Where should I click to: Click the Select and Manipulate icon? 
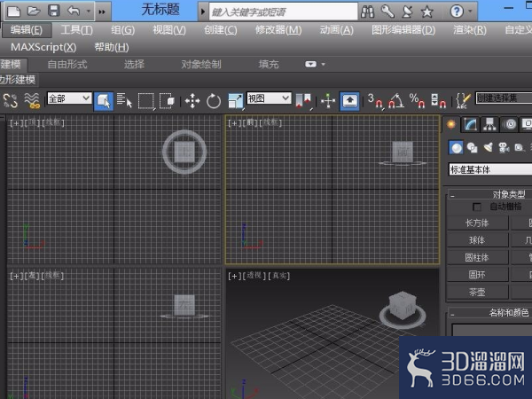coord(328,101)
